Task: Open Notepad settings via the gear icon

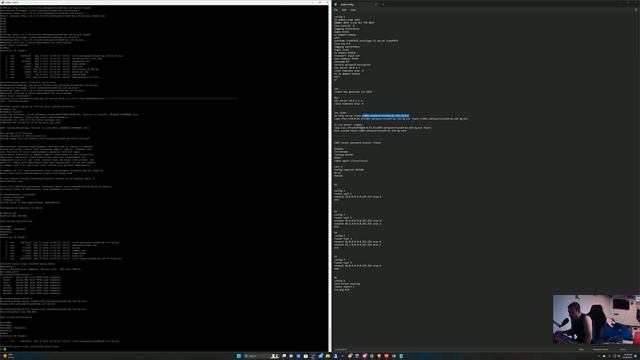Action: (636, 10)
